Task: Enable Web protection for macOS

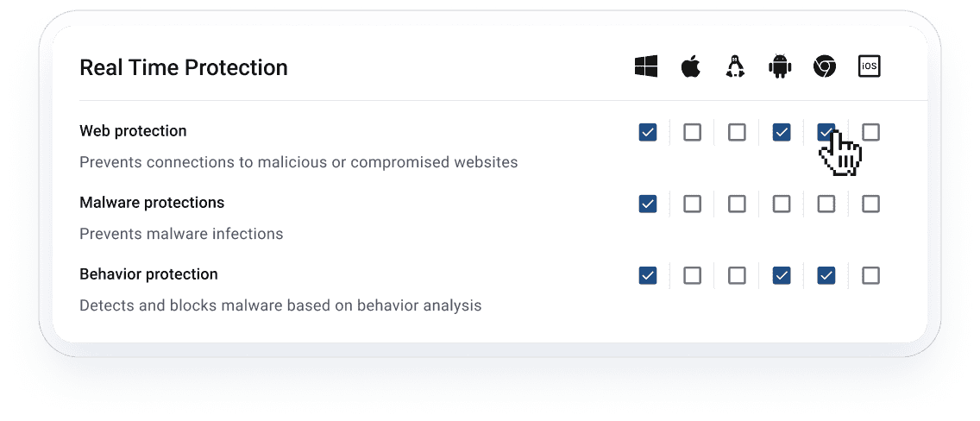Action: tap(693, 132)
